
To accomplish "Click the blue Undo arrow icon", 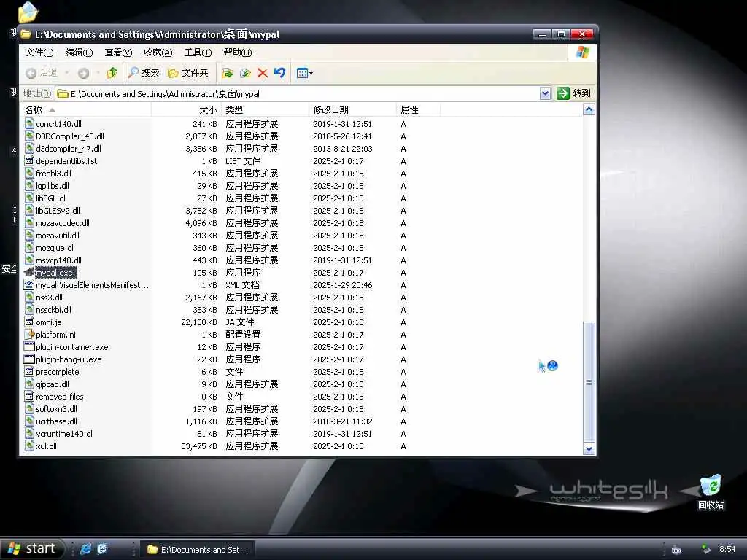I will (279, 73).
